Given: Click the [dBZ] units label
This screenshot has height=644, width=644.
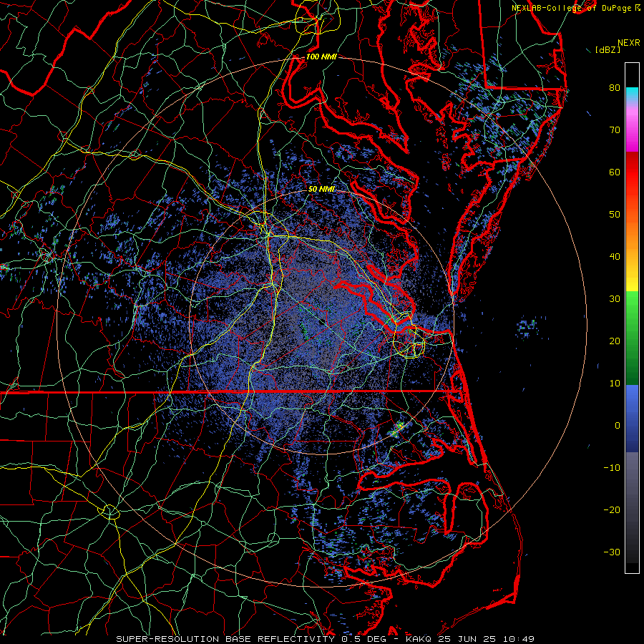Looking at the screenshot, I should [608, 49].
